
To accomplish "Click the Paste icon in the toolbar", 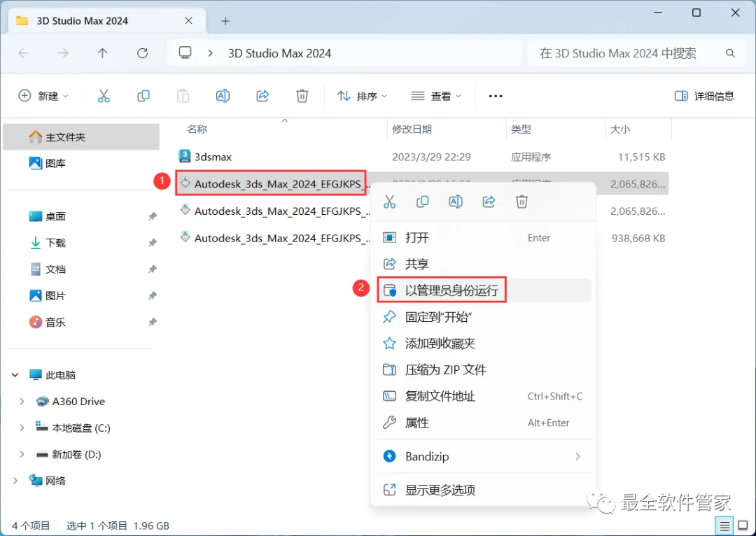I will point(183,96).
